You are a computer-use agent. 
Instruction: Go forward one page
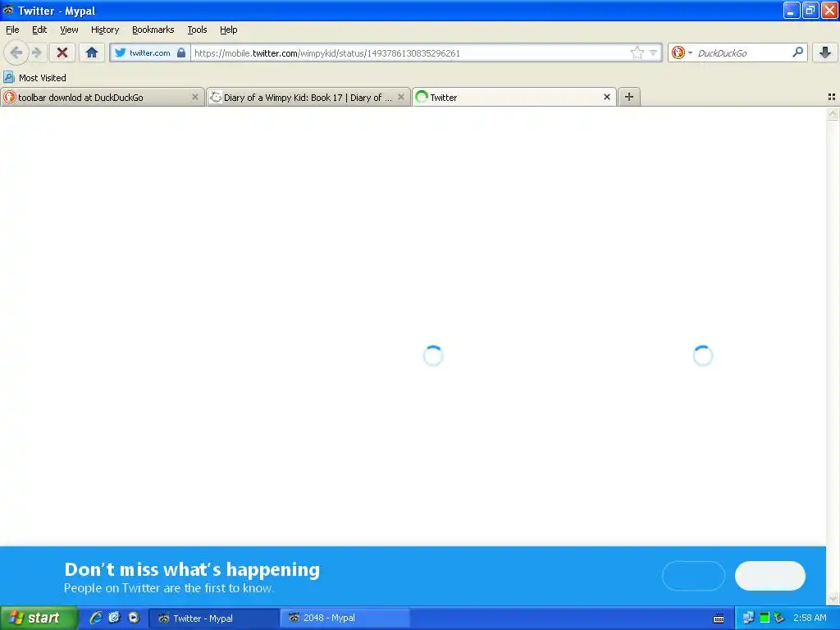pos(37,52)
